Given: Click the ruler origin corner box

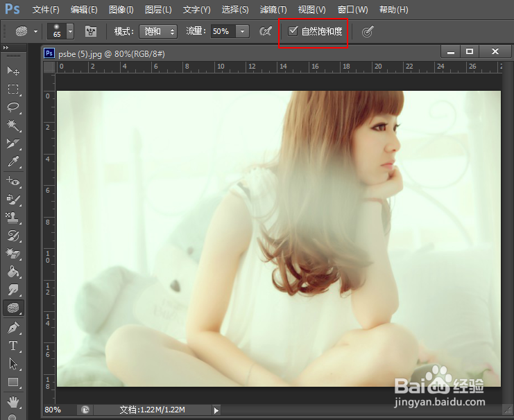Looking at the screenshot, I should point(49,67).
